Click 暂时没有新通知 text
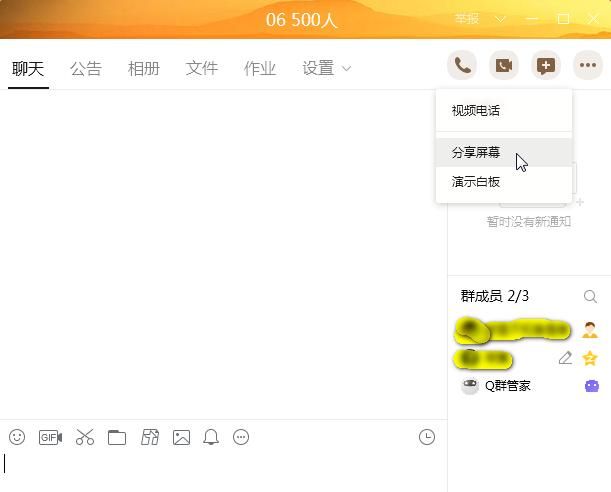Image resolution: width=611 pixels, height=492 pixels. [x=529, y=222]
